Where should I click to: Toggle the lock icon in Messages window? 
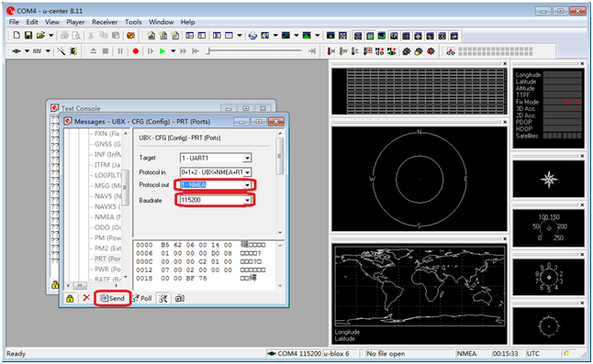(x=70, y=298)
